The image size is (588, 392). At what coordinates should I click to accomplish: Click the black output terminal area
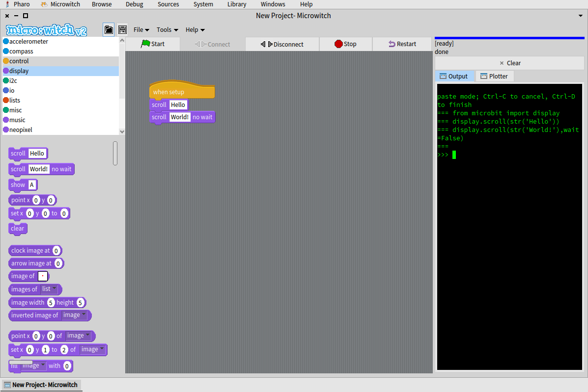[x=509, y=227]
